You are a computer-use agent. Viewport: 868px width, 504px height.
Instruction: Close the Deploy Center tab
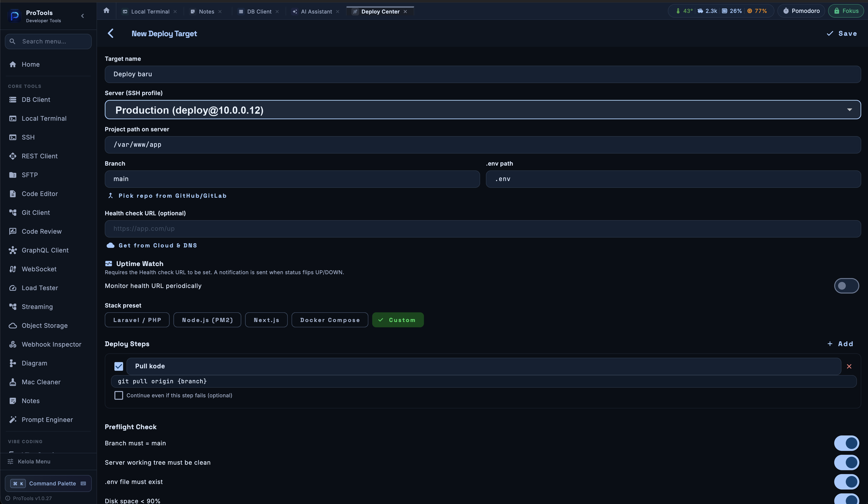[405, 12]
